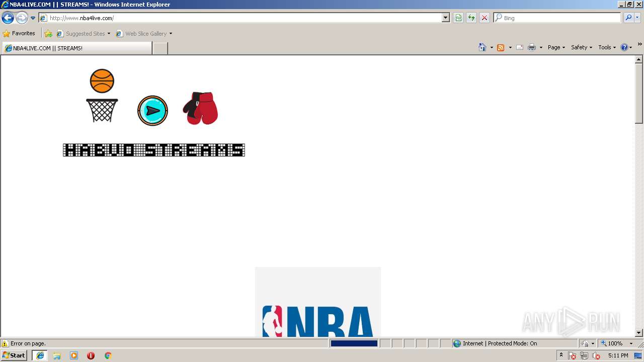Click the 5:11 PM system clock
This screenshot has width=644, height=362.
pyautogui.click(x=618, y=355)
